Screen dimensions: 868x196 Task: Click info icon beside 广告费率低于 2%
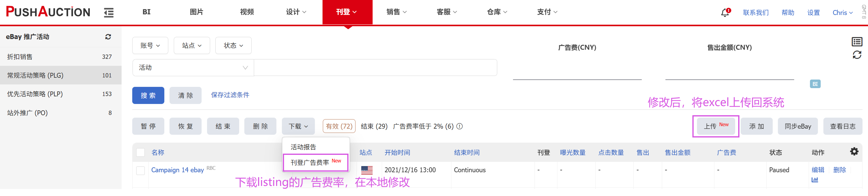point(460,127)
